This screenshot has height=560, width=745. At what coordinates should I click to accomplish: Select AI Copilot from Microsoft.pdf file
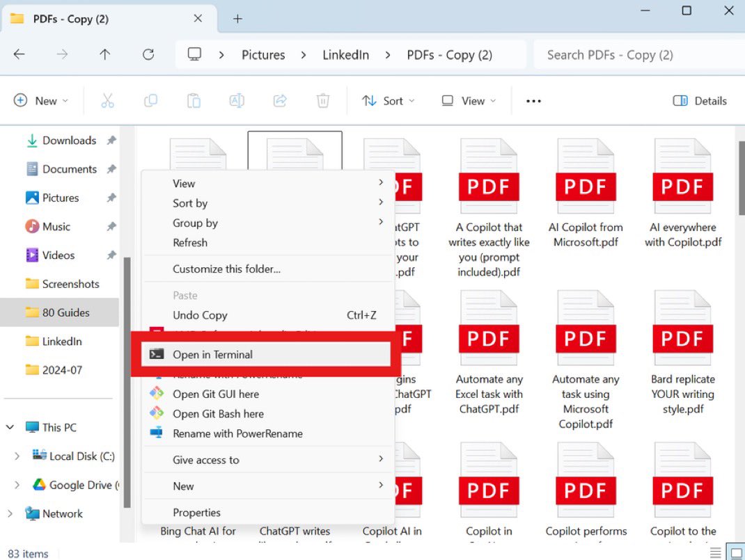point(586,193)
